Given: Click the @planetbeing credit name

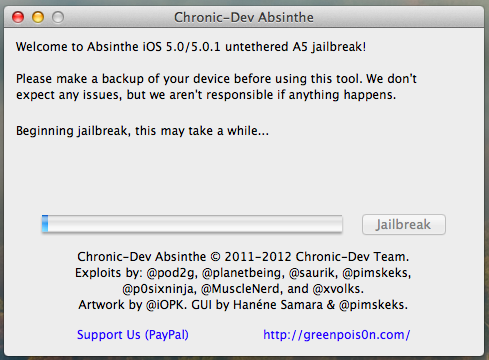Looking at the screenshot, I should coord(243,273).
